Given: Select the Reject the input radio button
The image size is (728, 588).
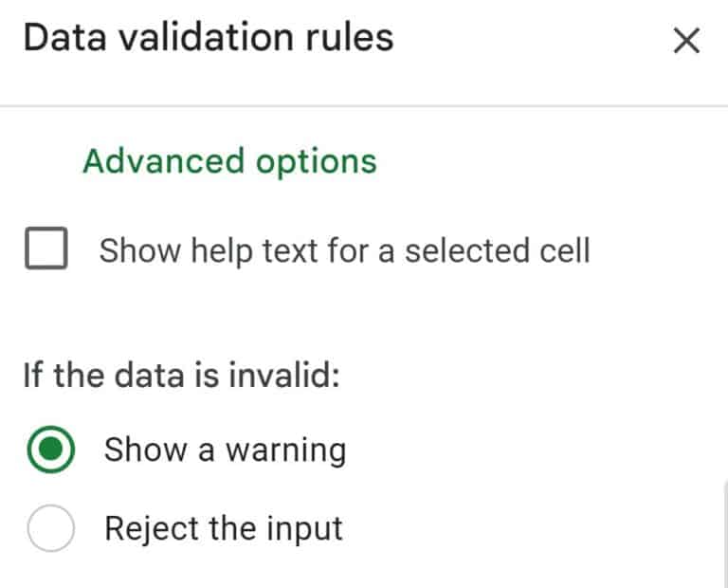Looking at the screenshot, I should click(x=50, y=528).
